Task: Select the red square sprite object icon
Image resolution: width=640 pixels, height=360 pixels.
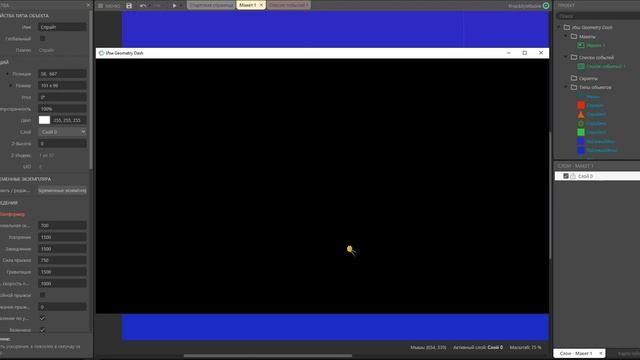Action: point(581,105)
